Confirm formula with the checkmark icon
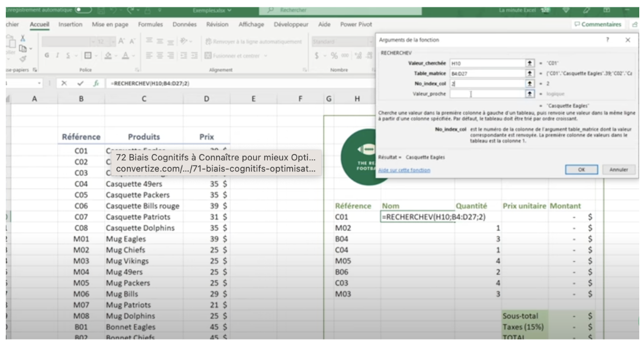The width and height of the screenshot is (644, 348). tap(80, 84)
